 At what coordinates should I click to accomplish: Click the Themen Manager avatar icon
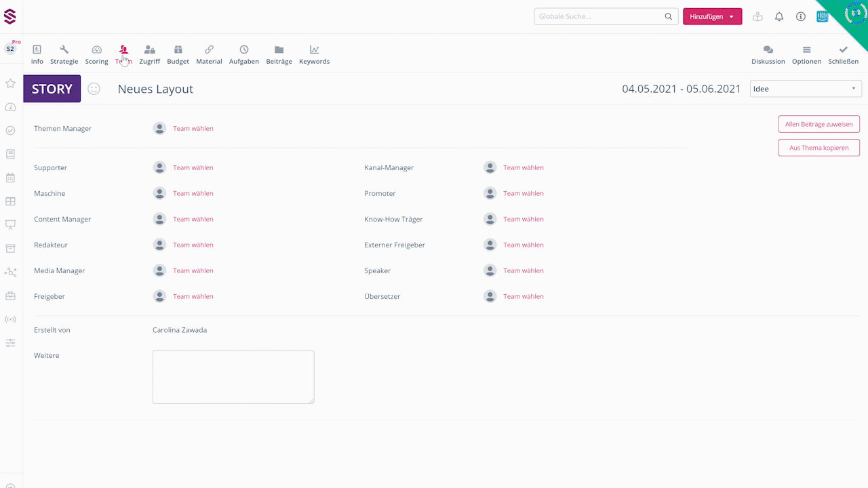159,128
